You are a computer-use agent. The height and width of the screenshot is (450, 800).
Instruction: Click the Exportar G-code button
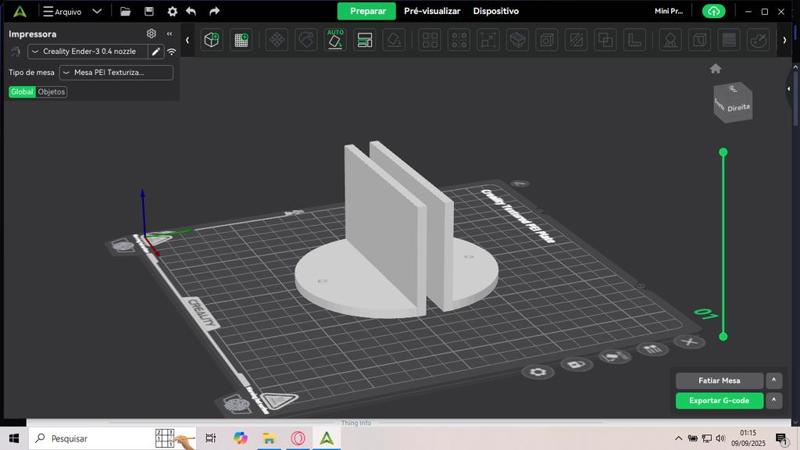[x=719, y=401]
